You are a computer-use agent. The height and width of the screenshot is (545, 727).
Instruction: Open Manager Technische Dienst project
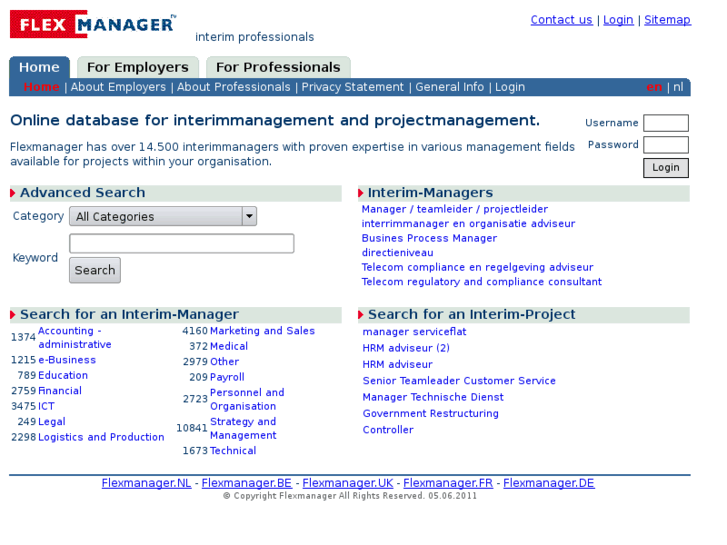433,397
